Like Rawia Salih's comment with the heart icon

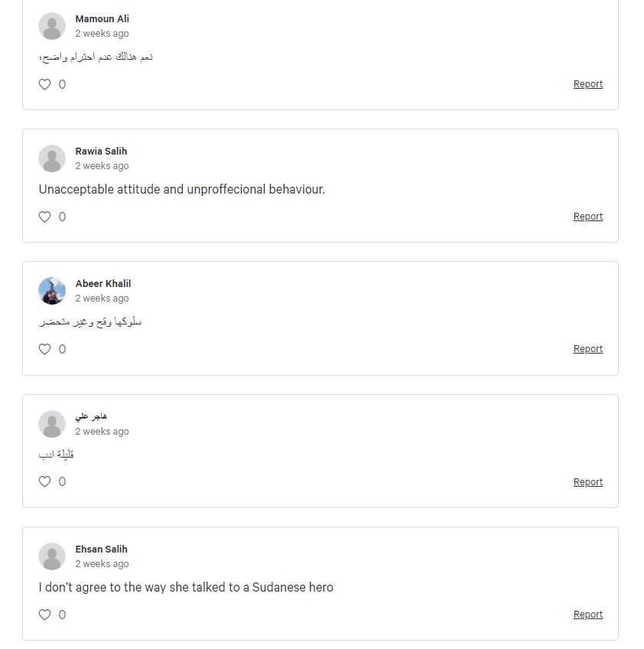pyautogui.click(x=44, y=217)
